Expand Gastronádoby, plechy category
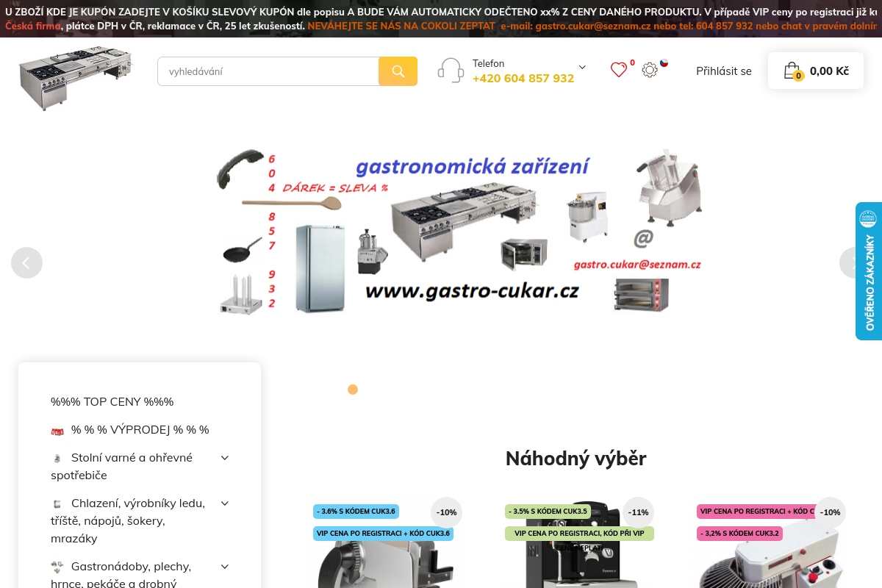Image resolution: width=882 pixels, height=588 pixels. point(225,567)
